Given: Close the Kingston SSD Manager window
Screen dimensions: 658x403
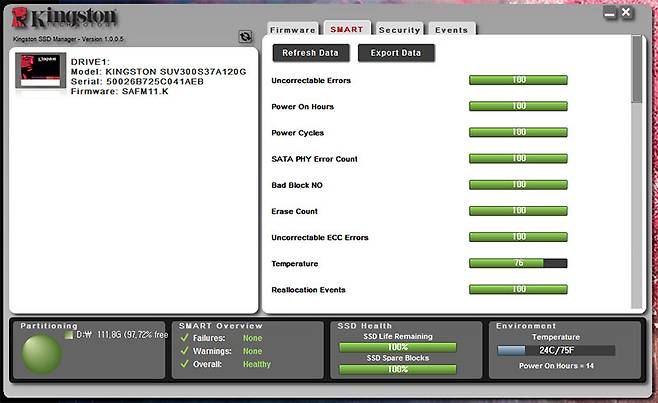Looking at the screenshot, I should tap(625, 13).
